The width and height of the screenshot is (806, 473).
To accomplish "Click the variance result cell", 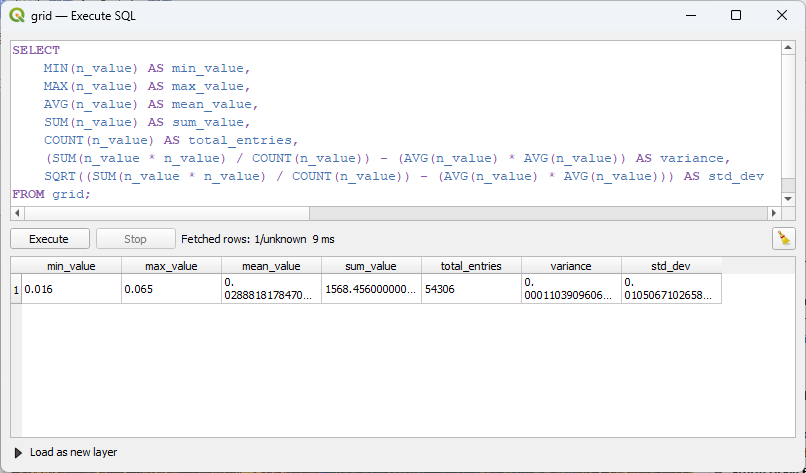I will (571, 289).
